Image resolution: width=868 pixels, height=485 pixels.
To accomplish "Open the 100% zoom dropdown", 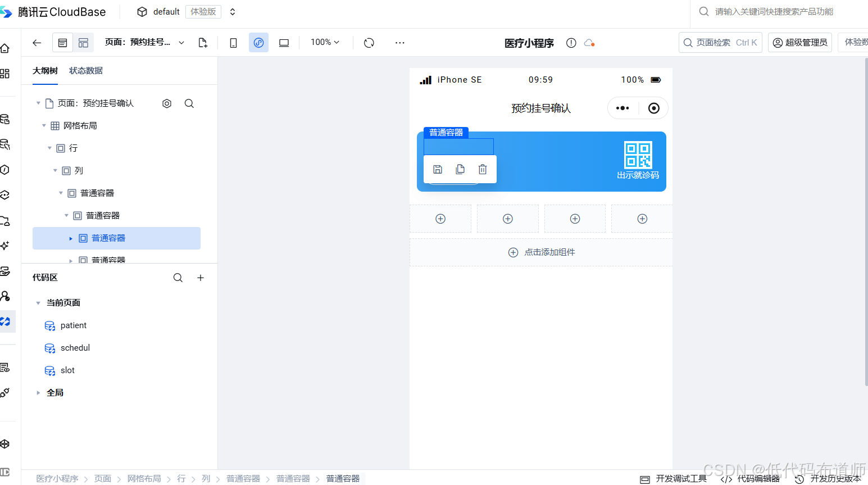I will [x=324, y=42].
